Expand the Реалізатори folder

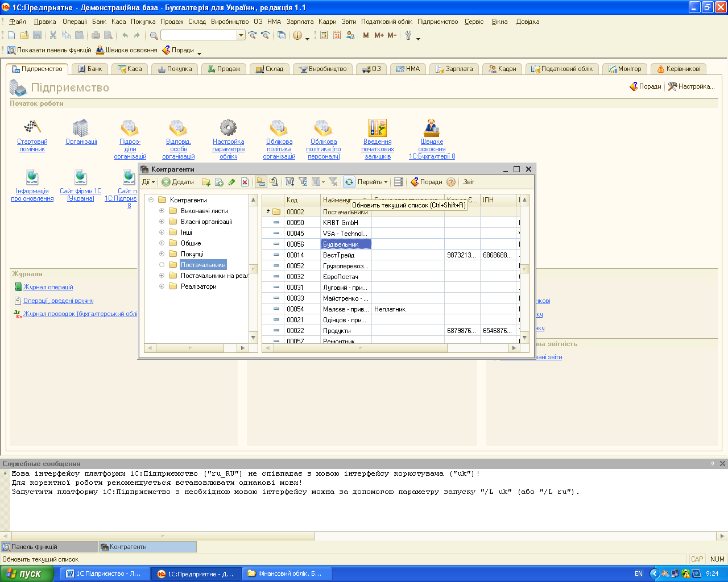tap(162, 286)
